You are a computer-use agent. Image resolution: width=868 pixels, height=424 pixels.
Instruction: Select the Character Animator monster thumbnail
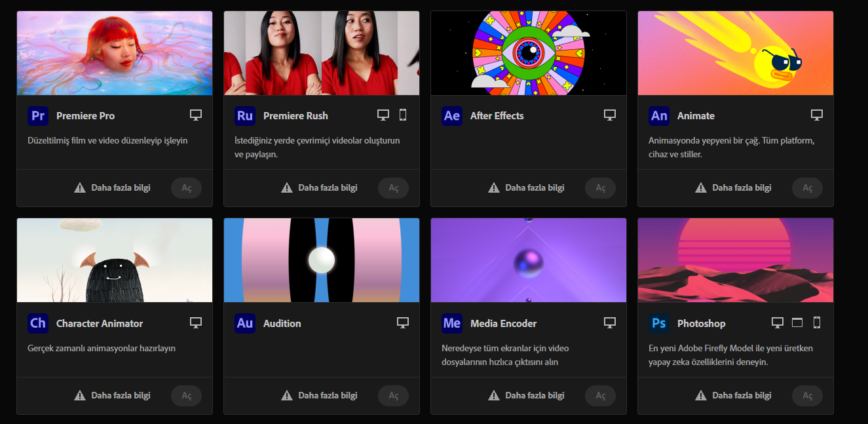[115, 260]
